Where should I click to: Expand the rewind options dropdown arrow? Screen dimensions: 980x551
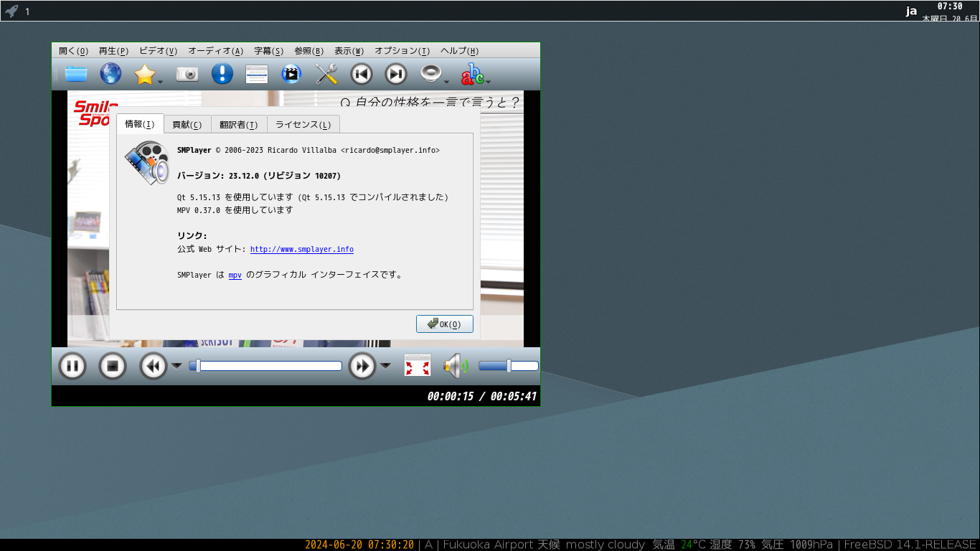coord(176,366)
